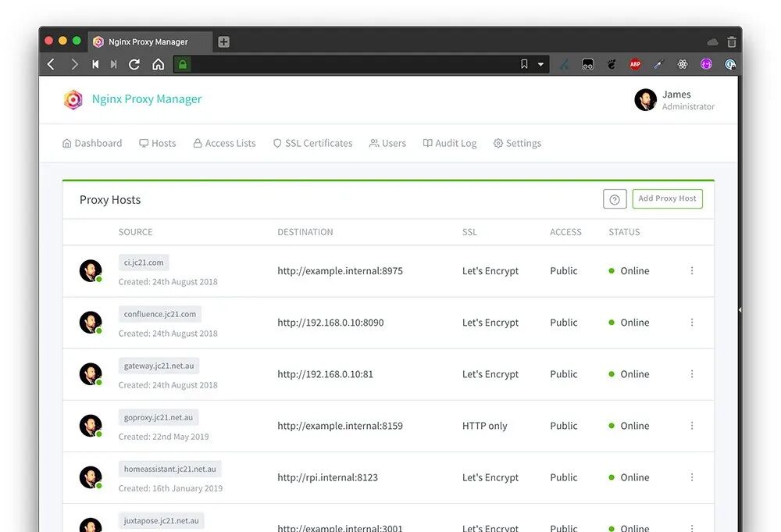This screenshot has height=532, width=781.
Task: Go to Dashboard menu item
Action: point(92,144)
